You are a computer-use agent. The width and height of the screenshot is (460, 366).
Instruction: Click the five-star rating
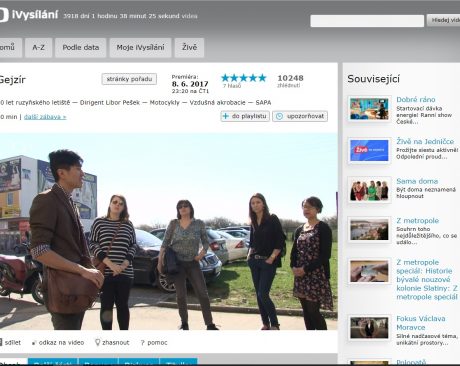click(x=244, y=78)
